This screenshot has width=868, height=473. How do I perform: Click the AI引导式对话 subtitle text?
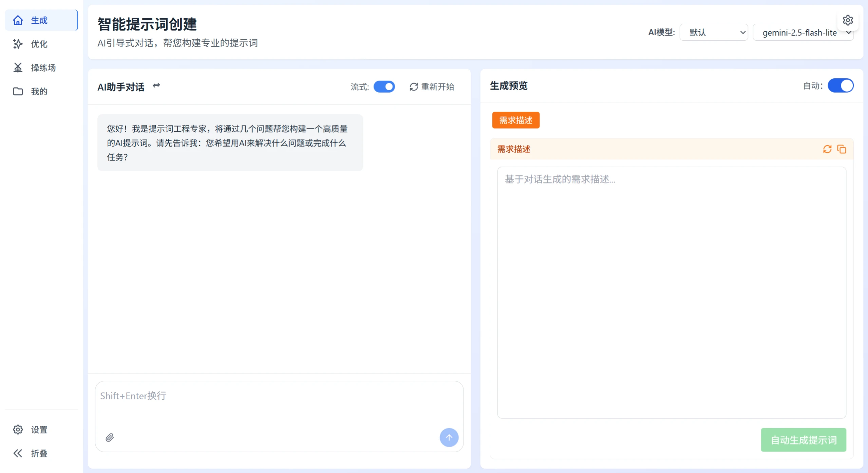[x=177, y=43]
